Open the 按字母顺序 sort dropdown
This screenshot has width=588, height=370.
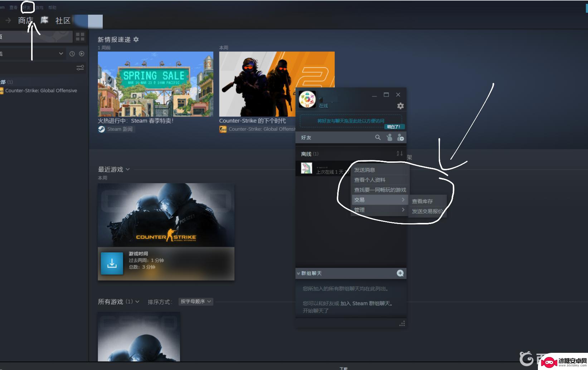(x=196, y=302)
